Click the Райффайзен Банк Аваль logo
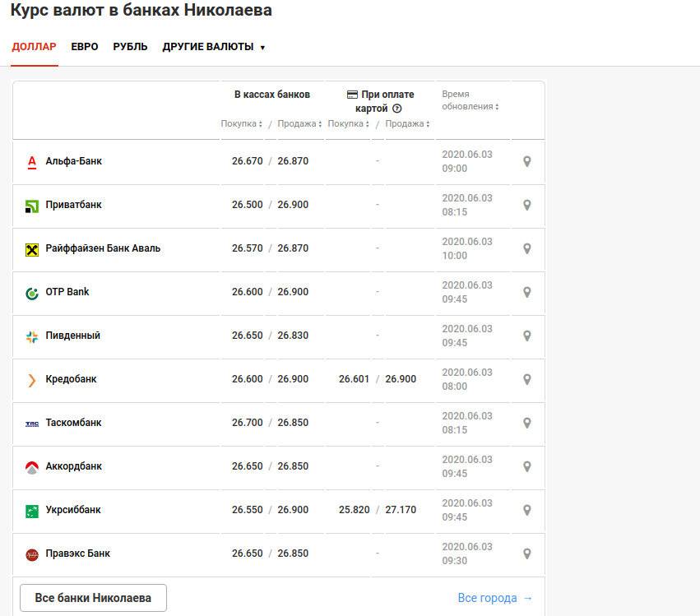 32,249
